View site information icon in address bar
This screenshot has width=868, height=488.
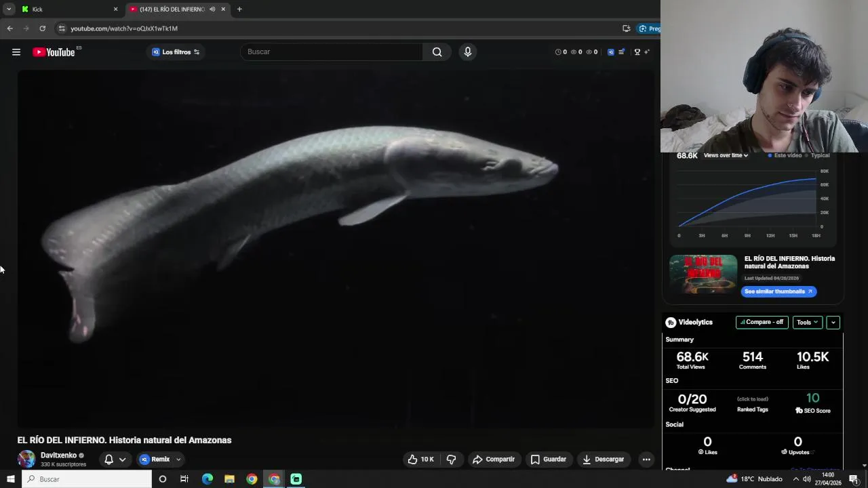[x=62, y=28]
